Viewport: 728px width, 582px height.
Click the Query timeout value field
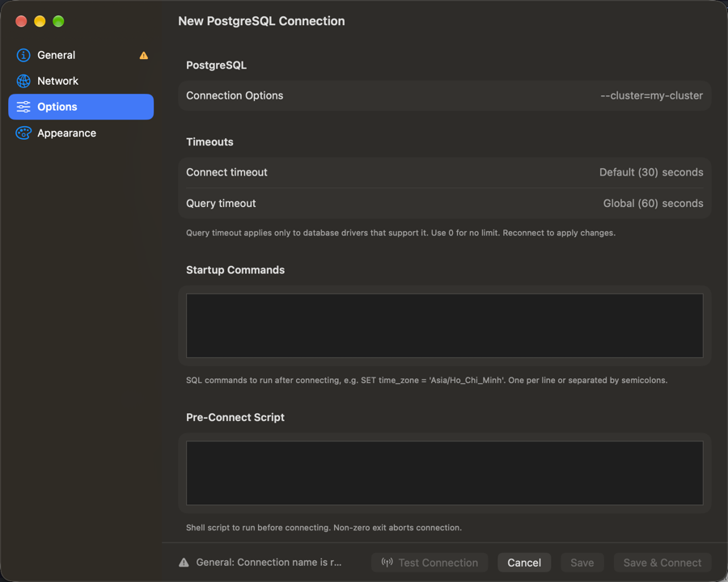pos(653,203)
